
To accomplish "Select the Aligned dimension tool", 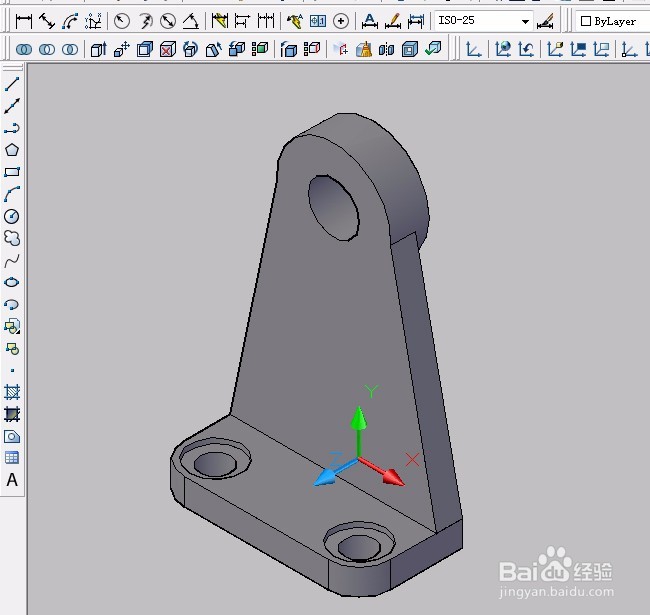I will click(x=47, y=21).
